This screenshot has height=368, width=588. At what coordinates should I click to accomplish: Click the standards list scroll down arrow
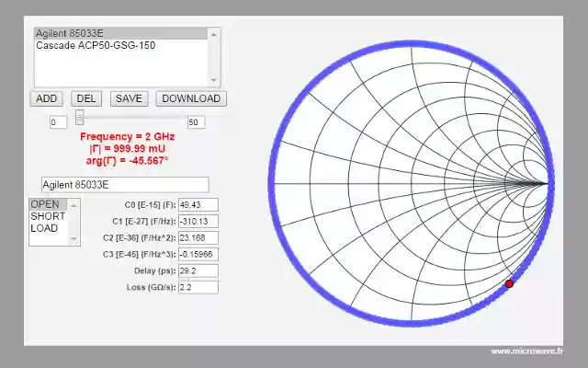pyautogui.click(x=73, y=239)
